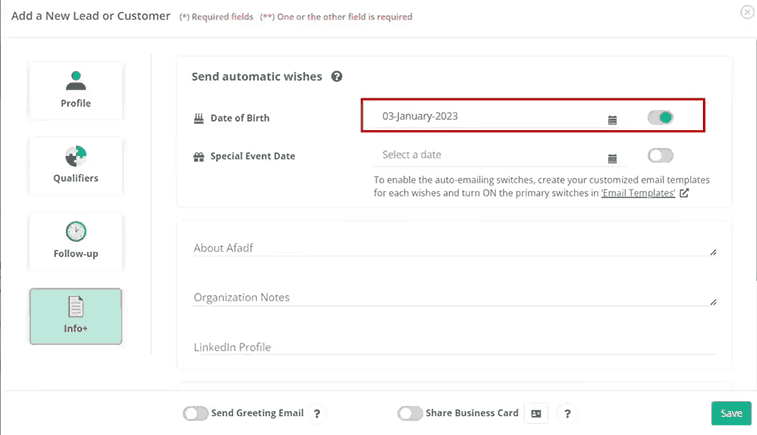Disable the Date of Birth auto-wish switch
This screenshot has width=757, height=435.
click(660, 118)
